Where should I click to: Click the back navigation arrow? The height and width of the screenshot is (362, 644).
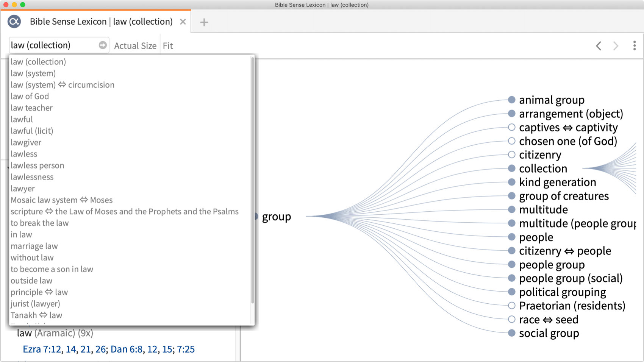click(599, 46)
